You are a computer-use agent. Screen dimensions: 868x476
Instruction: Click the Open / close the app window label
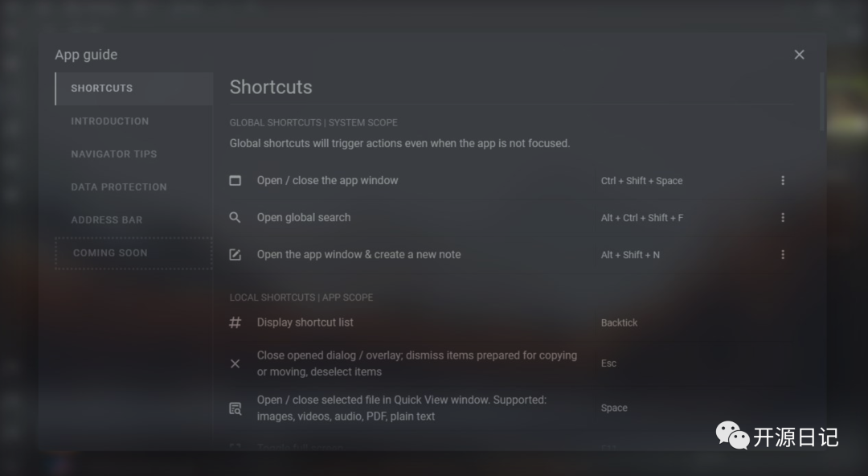pyautogui.click(x=328, y=181)
